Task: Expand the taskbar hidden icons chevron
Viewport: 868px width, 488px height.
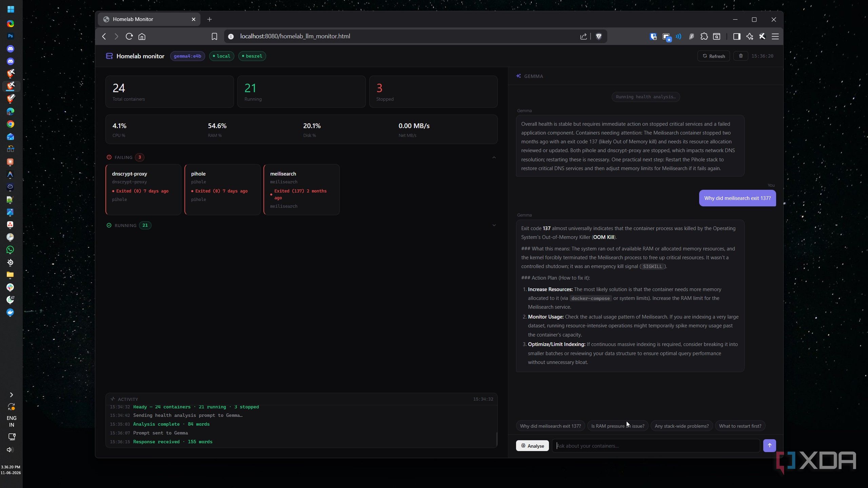Action: [x=11, y=395]
